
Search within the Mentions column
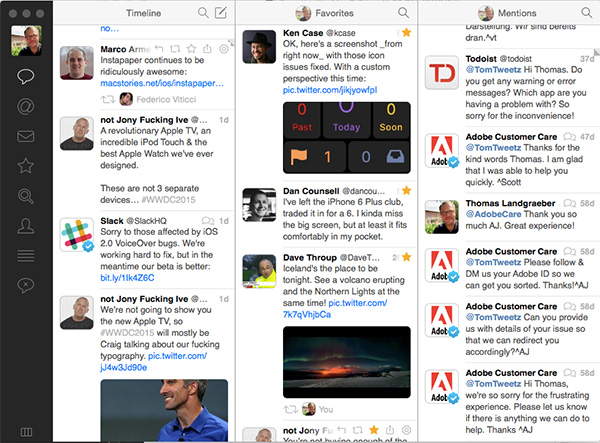click(587, 13)
